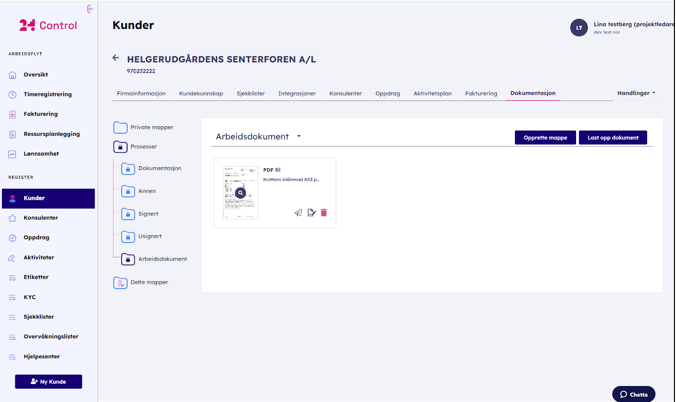Viewport: 676px width, 402px height.
Task: Switch to the Konsulenter tab
Action: coord(345,94)
